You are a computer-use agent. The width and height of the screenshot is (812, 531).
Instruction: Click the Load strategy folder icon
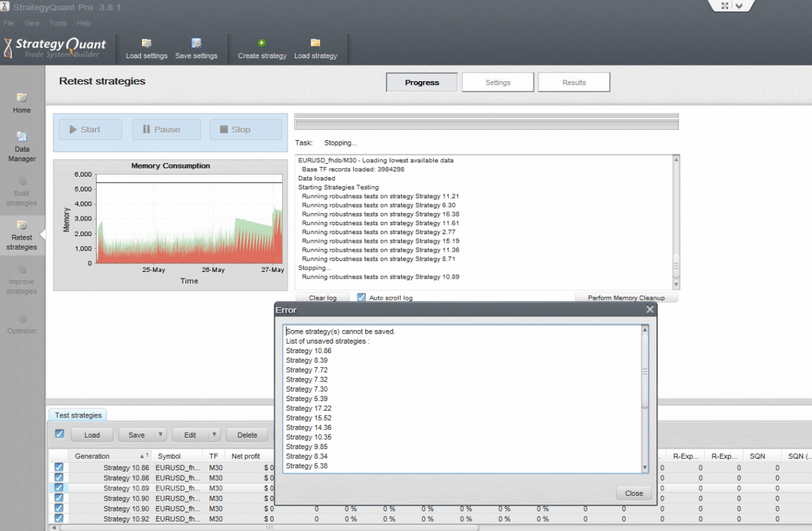[x=315, y=43]
